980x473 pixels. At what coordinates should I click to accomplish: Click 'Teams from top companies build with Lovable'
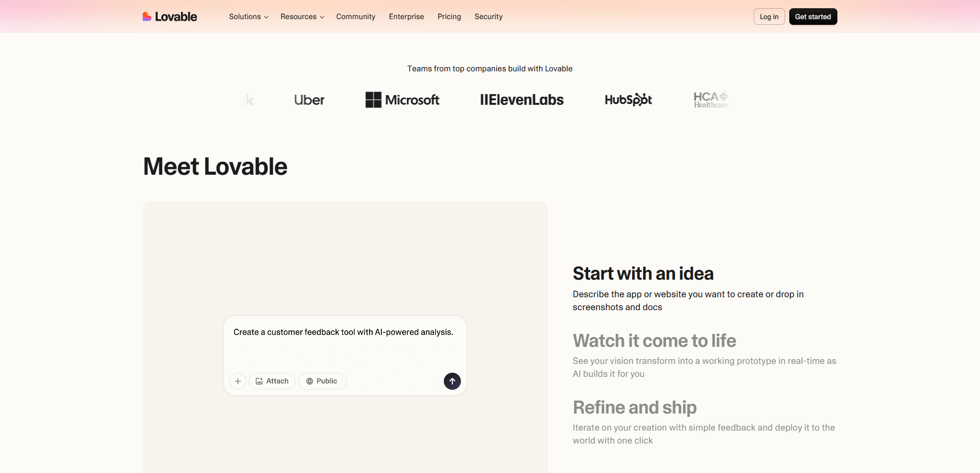point(490,68)
